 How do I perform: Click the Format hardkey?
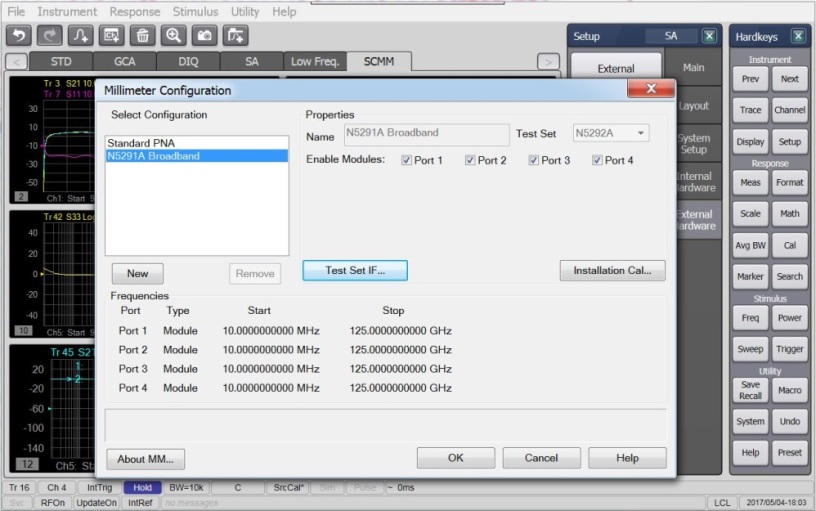coord(789,183)
